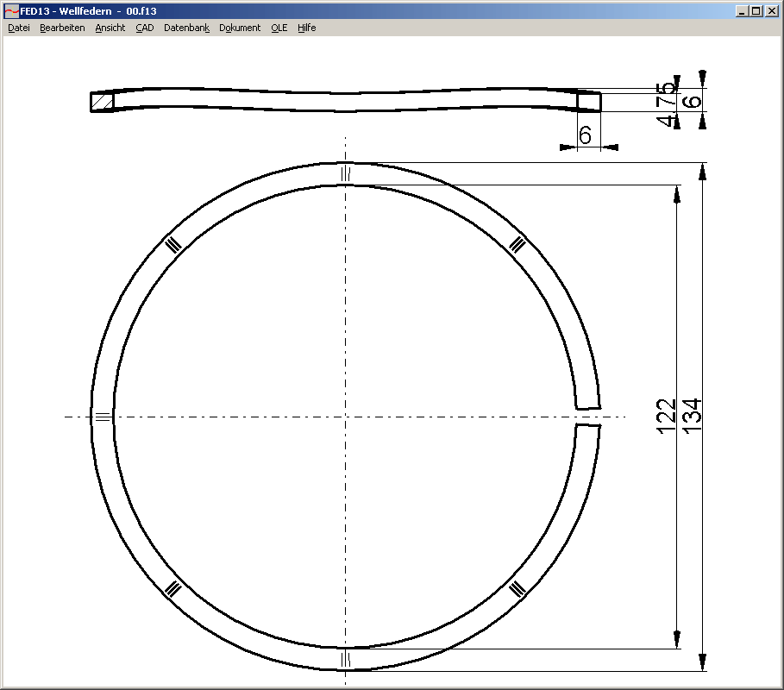Open the Hilfe menu
This screenshot has height=690, width=784.
(307, 28)
